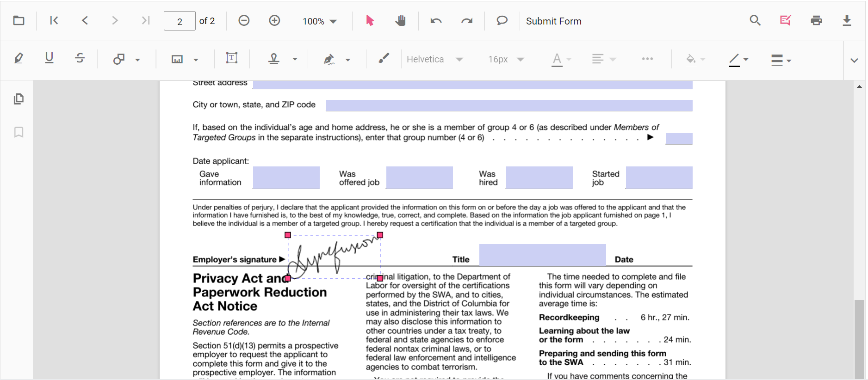The image size is (868, 380).
Task: Activate the text selection pointer tool
Action: coord(370,21)
